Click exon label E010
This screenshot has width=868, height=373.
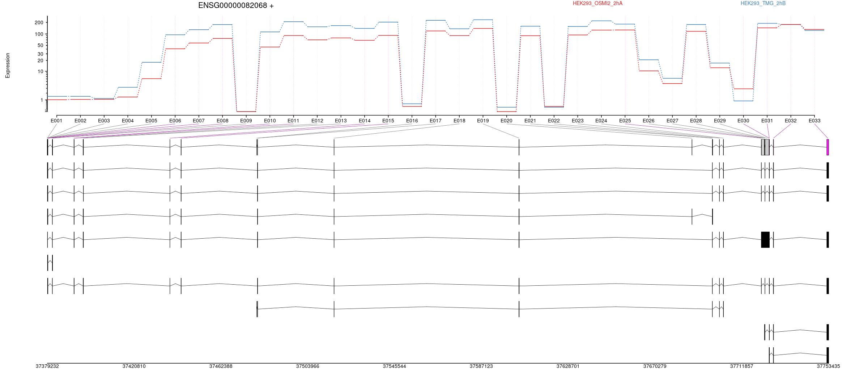click(270, 121)
